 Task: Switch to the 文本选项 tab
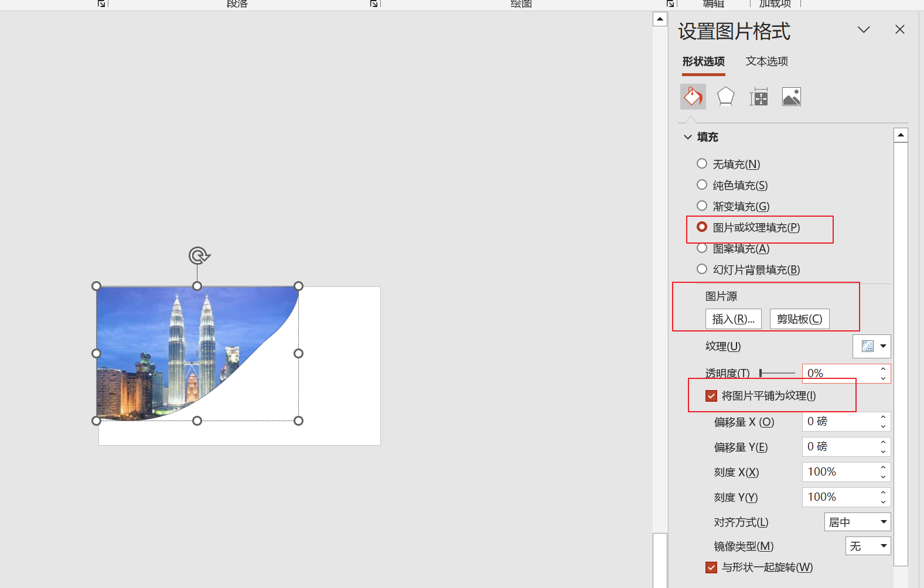pyautogui.click(x=767, y=61)
